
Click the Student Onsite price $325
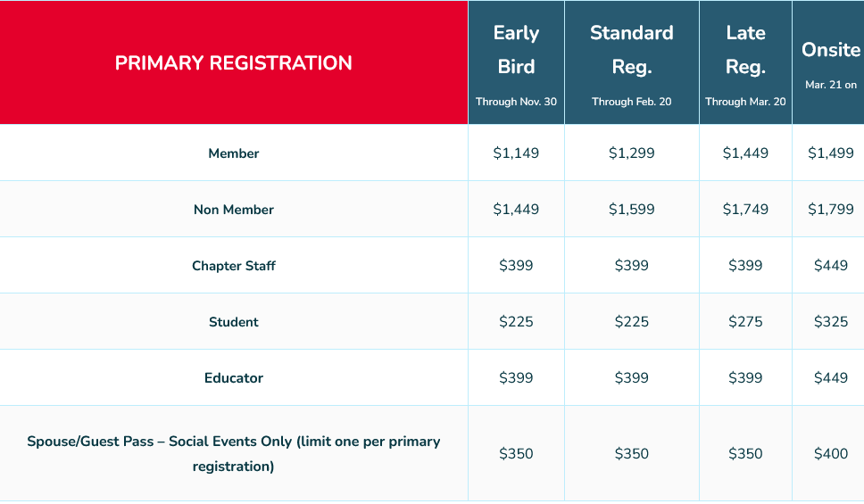coord(830,322)
